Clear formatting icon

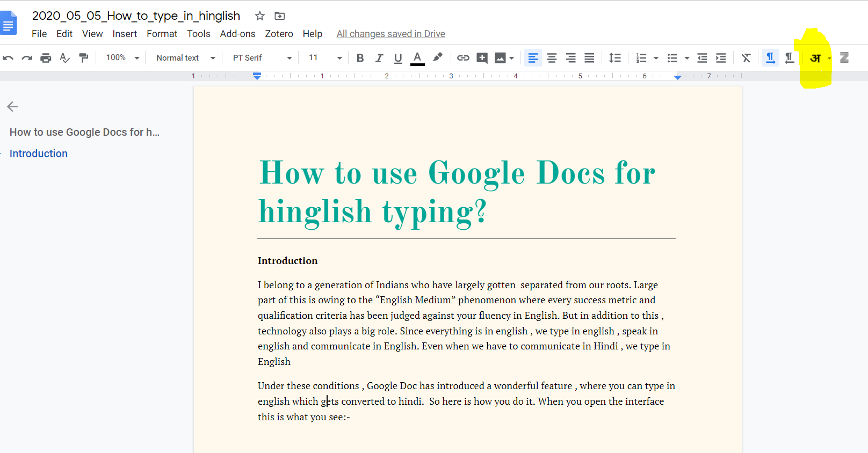(x=746, y=58)
